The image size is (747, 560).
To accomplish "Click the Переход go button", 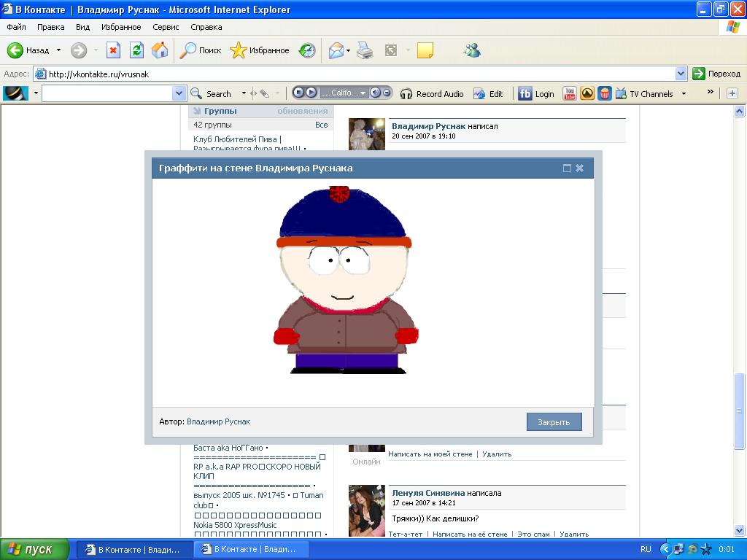I will pos(717,74).
